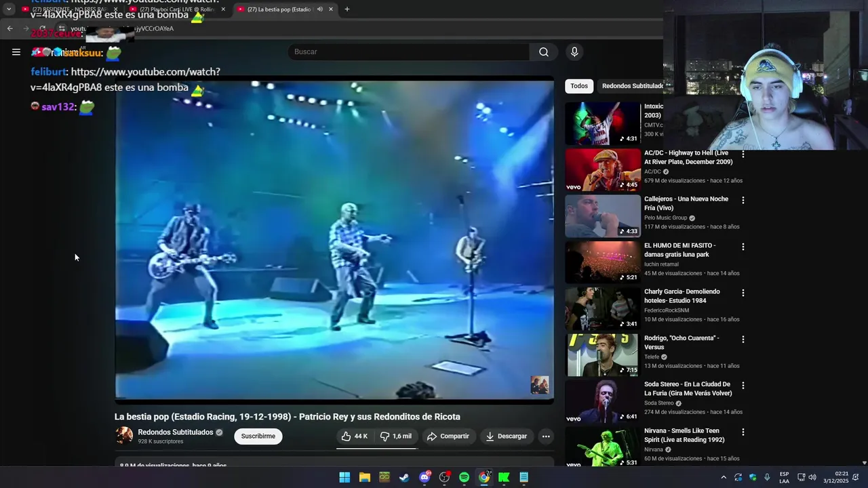
Task: Open a new browser tab
Action: tap(347, 9)
